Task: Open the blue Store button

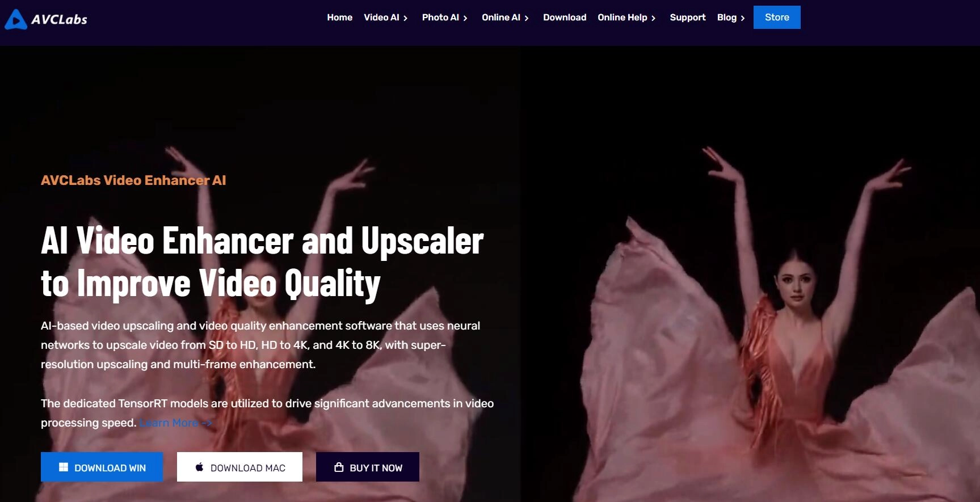Action: tap(776, 18)
